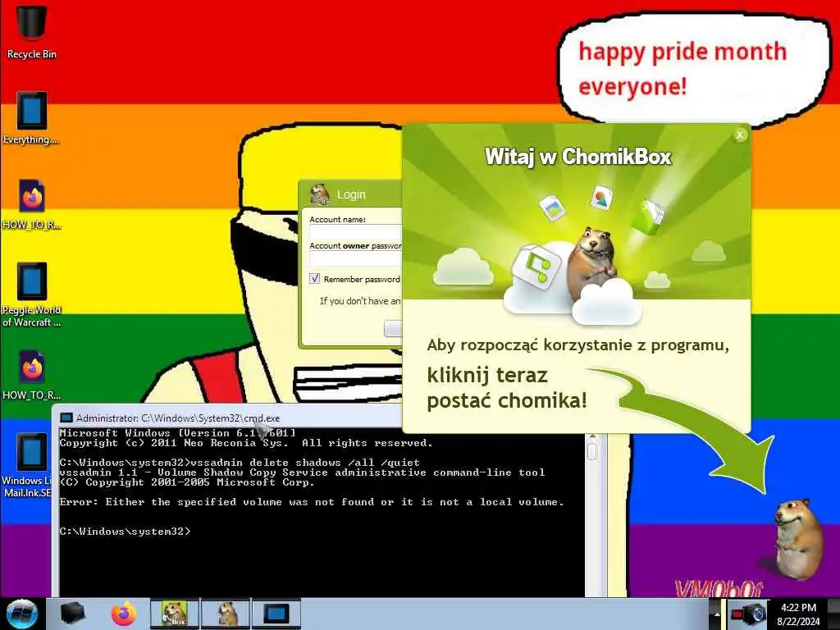Switch to cmd.exe taskbar button

point(276,614)
